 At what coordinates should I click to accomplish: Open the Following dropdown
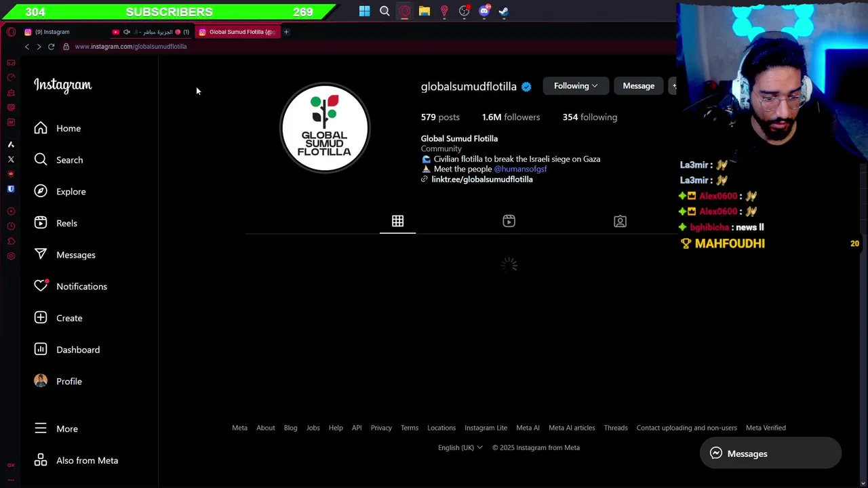(x=575, y=86)
